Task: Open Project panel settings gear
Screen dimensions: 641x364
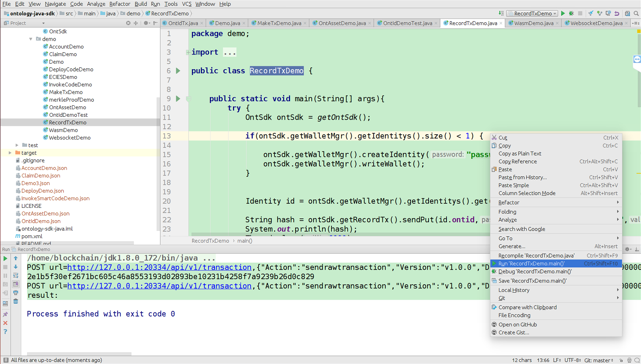Action: pos(146,23)
